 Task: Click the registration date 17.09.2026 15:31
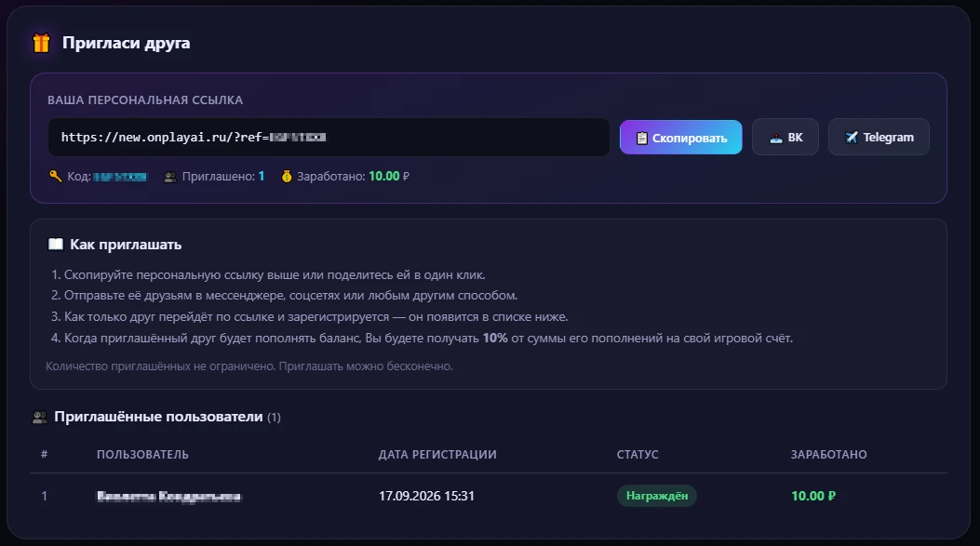pyautogui.click(x=426, y=496)
